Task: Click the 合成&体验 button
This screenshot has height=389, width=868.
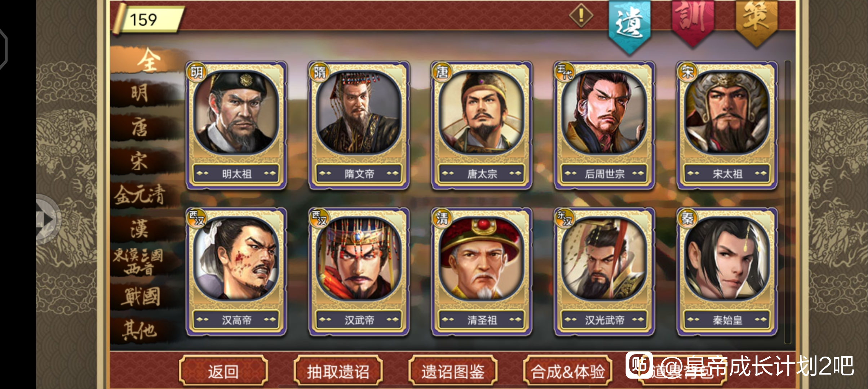Action: (x=568, y=371)
